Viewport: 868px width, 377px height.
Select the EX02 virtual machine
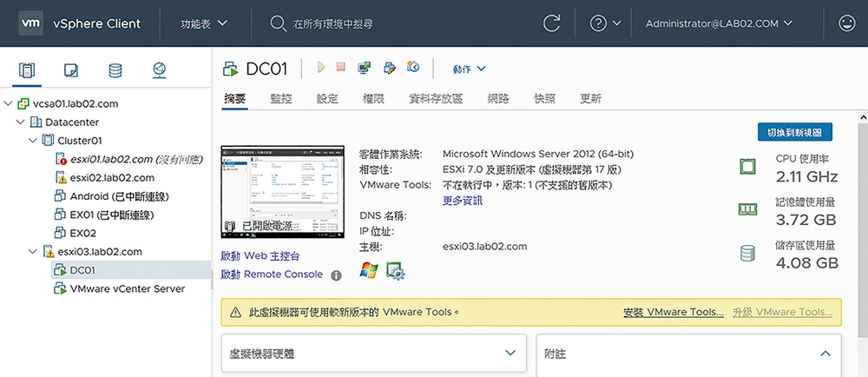point(83,233)
